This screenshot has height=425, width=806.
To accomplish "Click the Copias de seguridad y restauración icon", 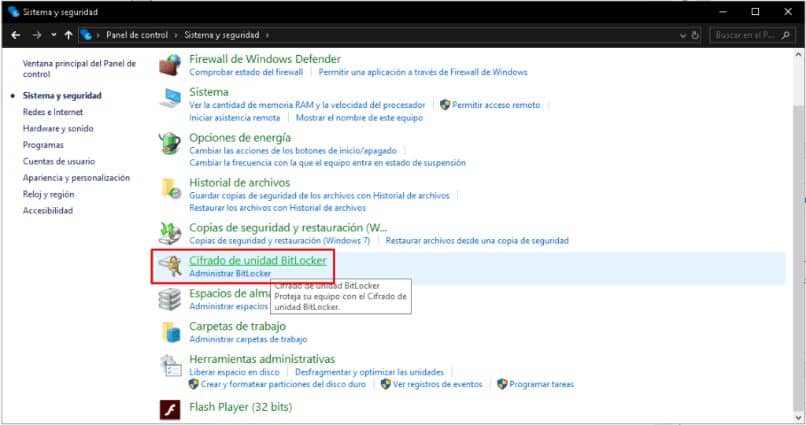I will pos(170,233).
